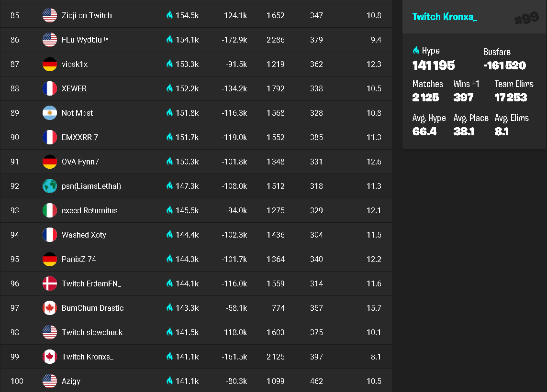Viewport: 547px width, 392px height.
Task: Click the flame icon next to 141.5k
Action: [169, 332]
